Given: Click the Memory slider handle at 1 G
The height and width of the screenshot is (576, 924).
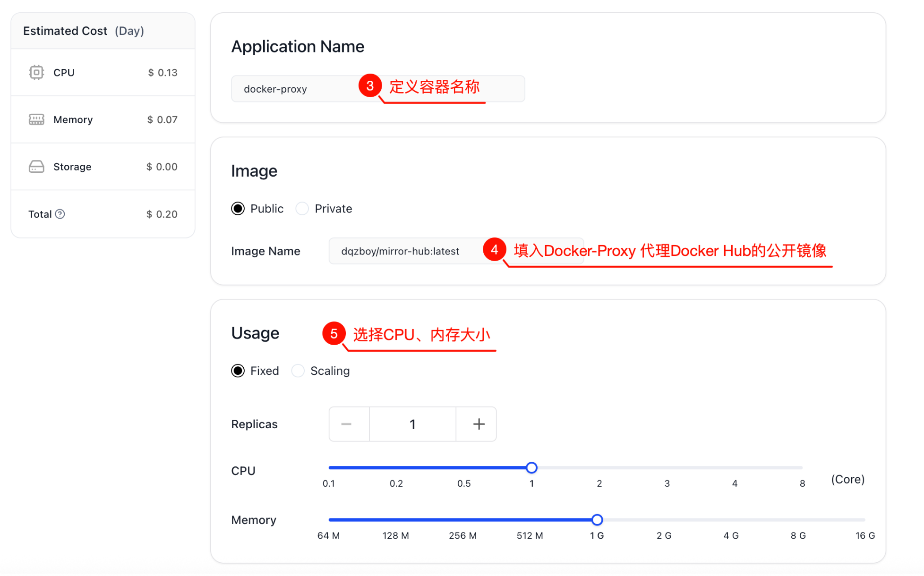Looking at the screenshot, I should point(597,520).
